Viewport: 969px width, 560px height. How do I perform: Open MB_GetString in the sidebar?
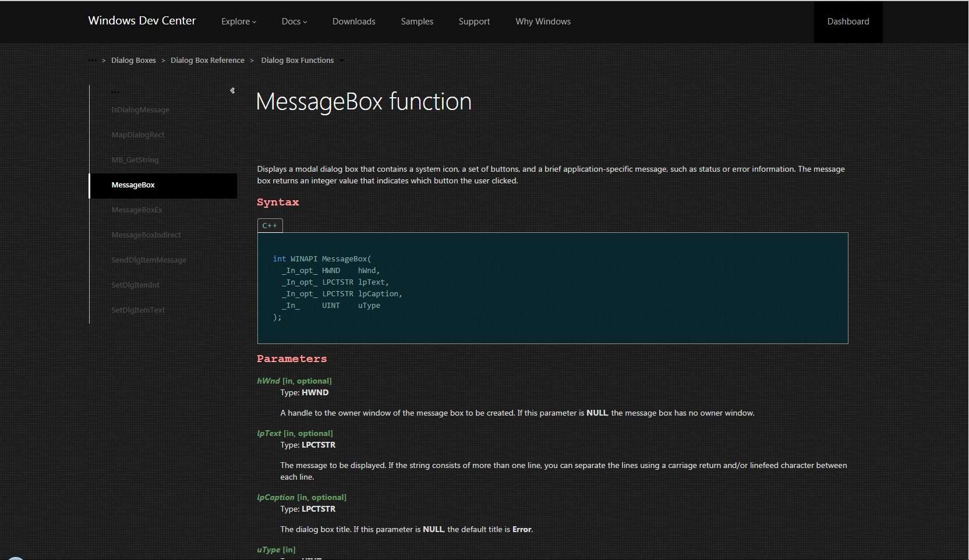point(135,160)
